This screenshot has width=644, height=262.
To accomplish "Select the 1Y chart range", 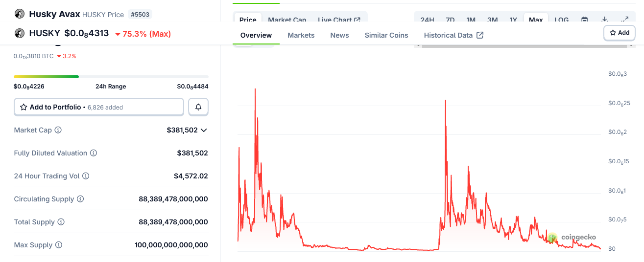I will 513,20.
